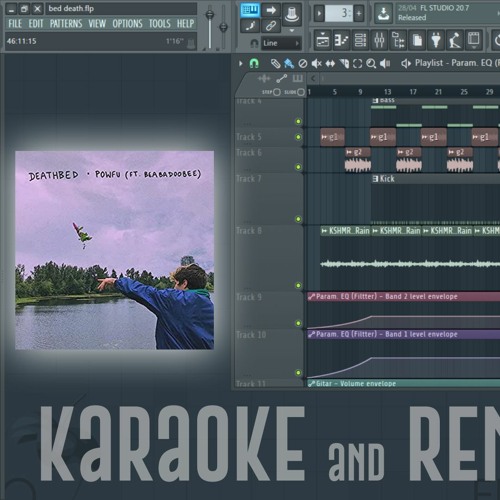500x500 pixels.
Task: Click the pattern number 3 field
Action: [x=339, y=14]
